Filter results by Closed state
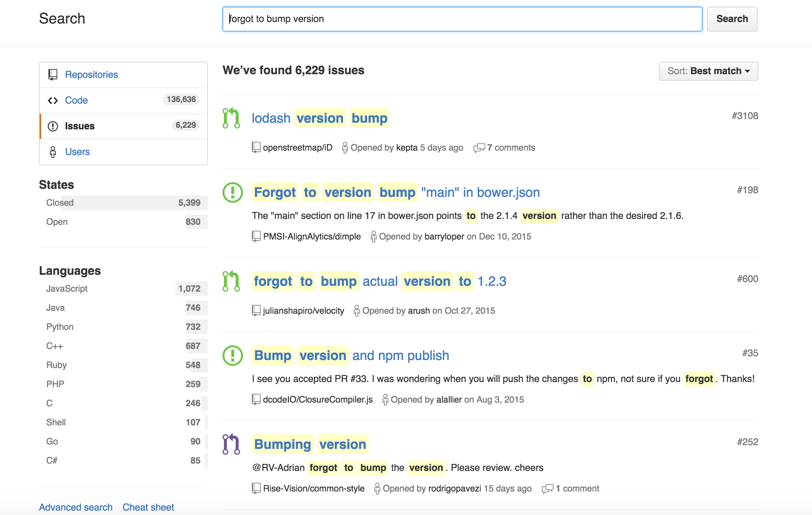The height and width of the screenshot is (515, 812). pyautogui.click(x=123, y=203)
